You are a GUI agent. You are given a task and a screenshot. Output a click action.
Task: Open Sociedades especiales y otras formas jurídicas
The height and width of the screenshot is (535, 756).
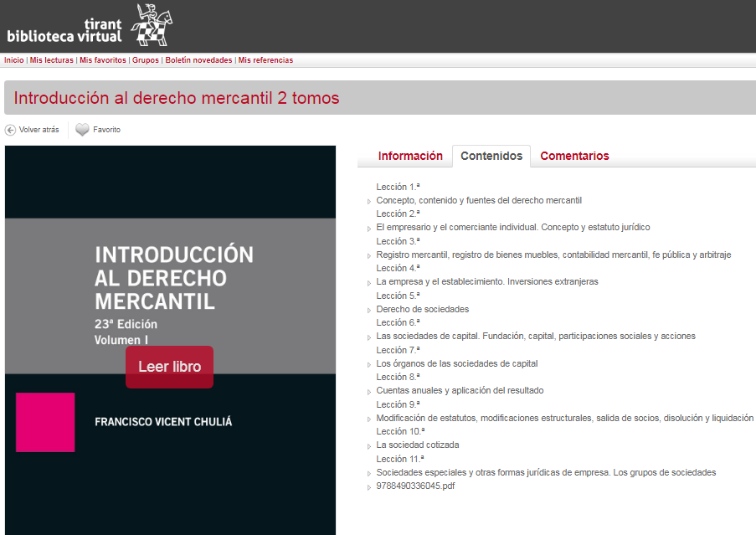[x=546, y=473]
